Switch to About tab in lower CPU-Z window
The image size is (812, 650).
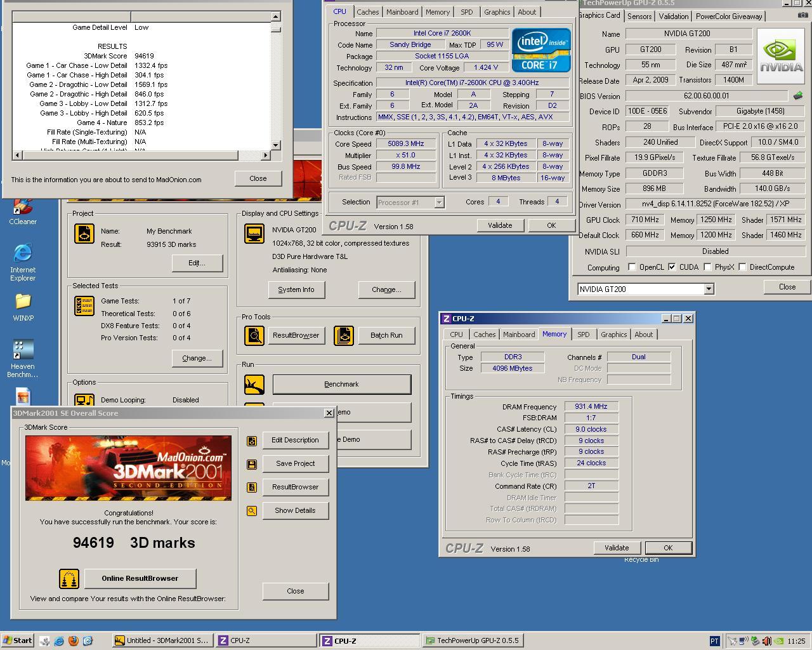(x=643, y=335)
